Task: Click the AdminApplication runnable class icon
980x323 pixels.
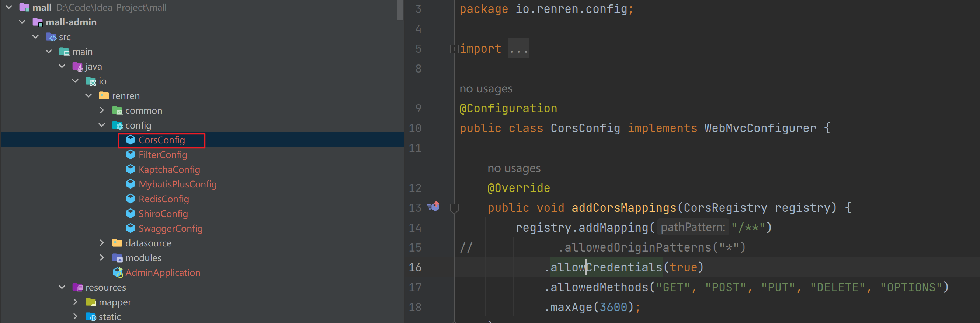Action: [x=118, y=273]
